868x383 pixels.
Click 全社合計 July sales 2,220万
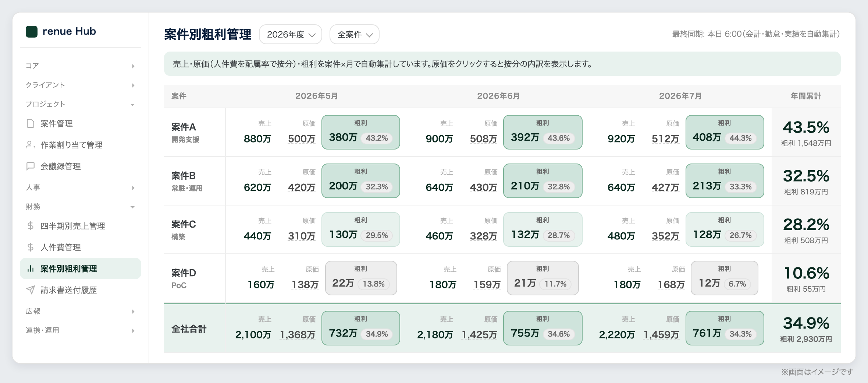coord(617,335)
